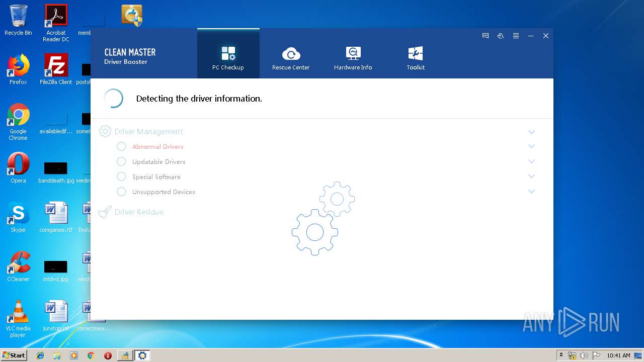Minimize the Clean Master window
This screenshot has height=362, width=644.
coord(531,36)
